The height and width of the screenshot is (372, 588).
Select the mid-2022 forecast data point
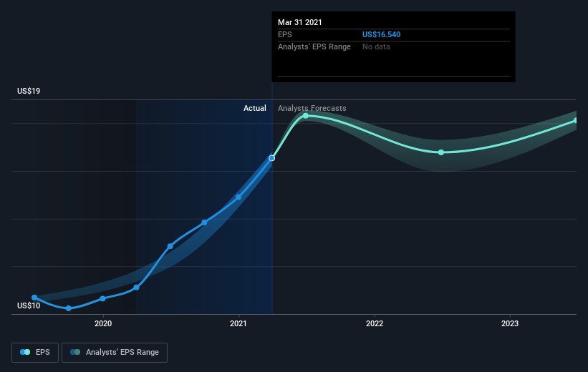click(441, 152)
